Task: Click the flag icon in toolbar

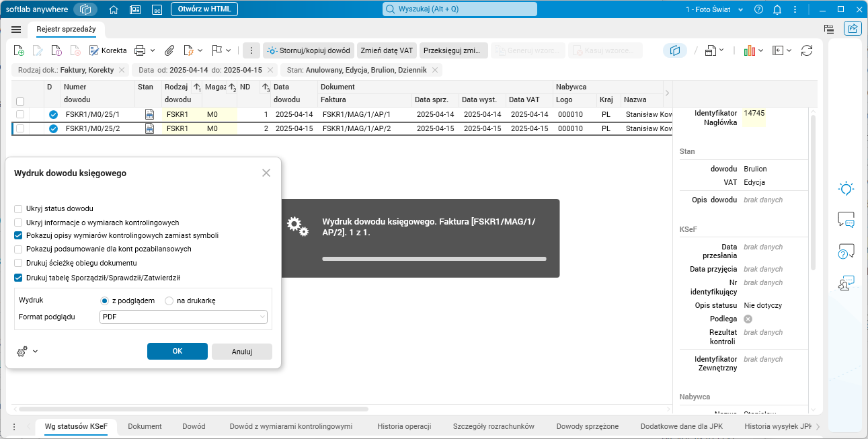Action: tap(216, 50)
